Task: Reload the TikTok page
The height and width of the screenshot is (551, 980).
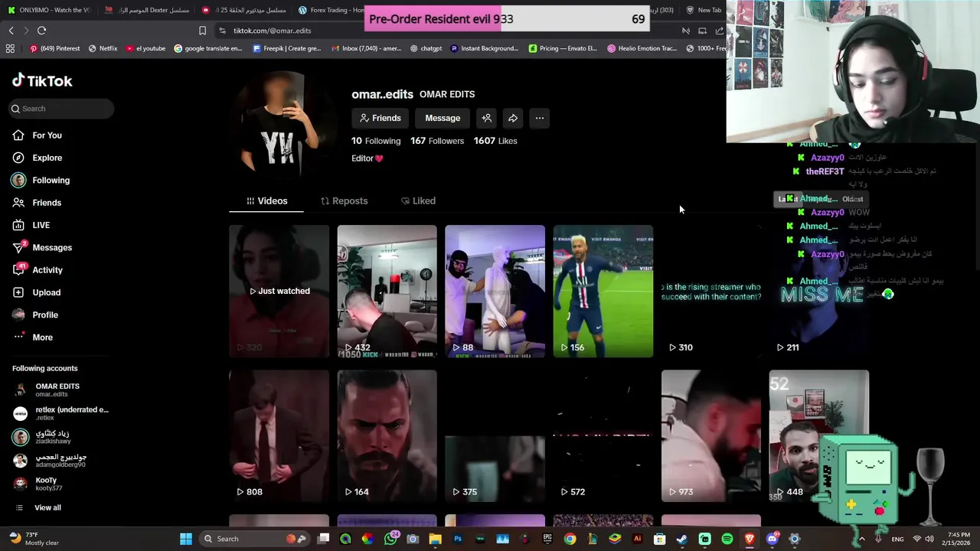Action: point(41,31)
